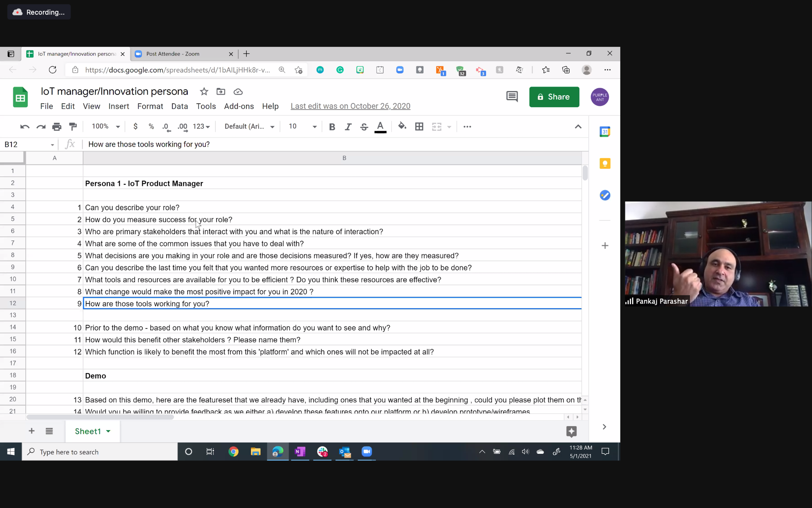Open the Format menu
The height and width of the screenshot is (508, 812).
click(x=150, y=106)
